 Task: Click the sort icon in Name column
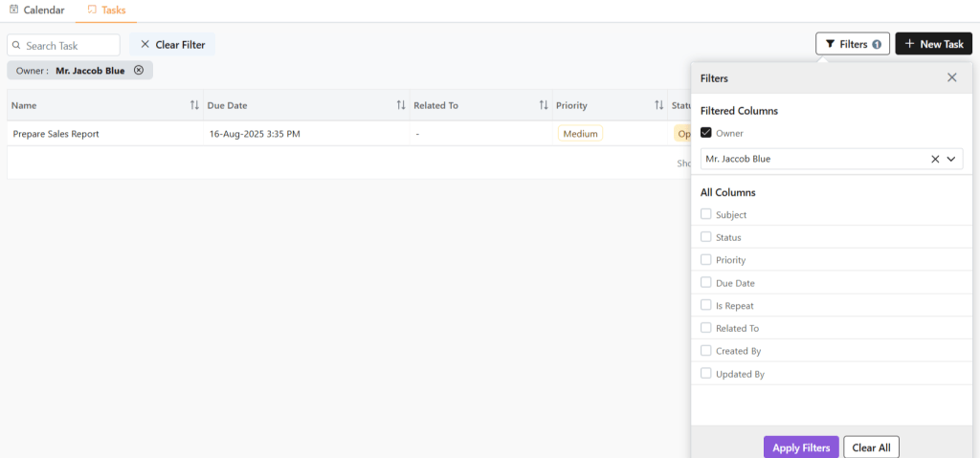click(x=194, y=105)
